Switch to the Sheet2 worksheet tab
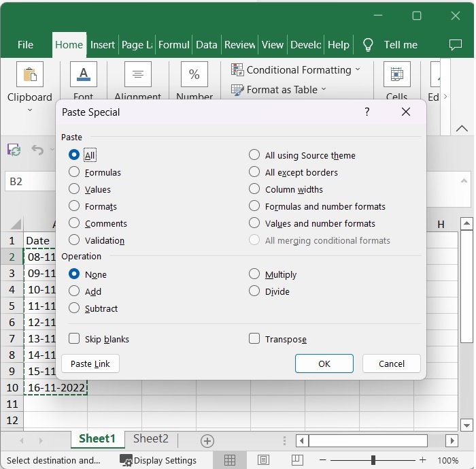Image resolution: width=476 pixels, height=469 pixels. (151, 439)
